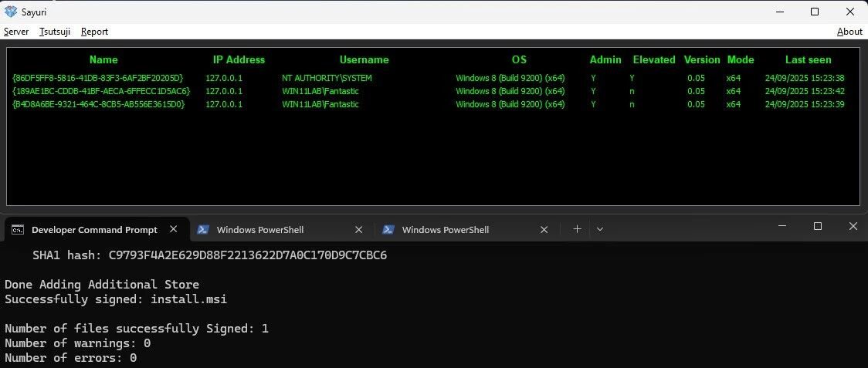Sort by the Admin column header
The width and height of the screenshot is (868, 368).
[605, 59]
